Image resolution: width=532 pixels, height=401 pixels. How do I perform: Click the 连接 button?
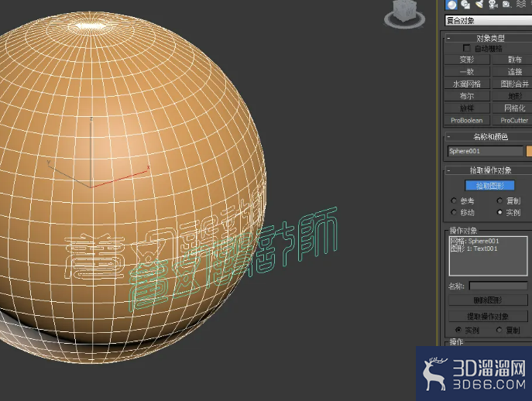513,71
